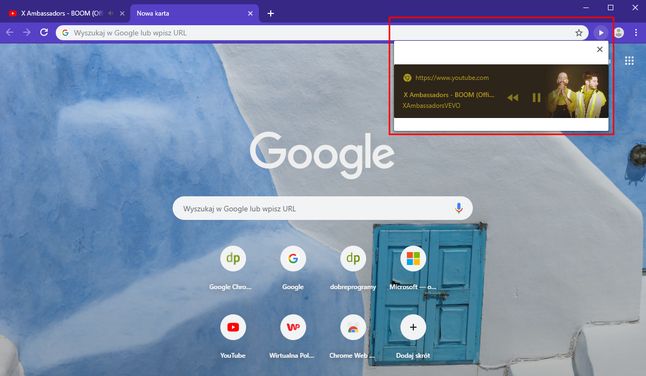
Task: Click the forward navigation arrow
Action: pos(27,33)
